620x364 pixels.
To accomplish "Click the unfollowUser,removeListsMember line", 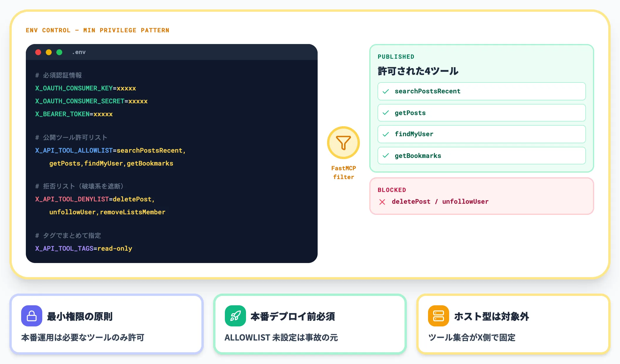I will point(107,212).
